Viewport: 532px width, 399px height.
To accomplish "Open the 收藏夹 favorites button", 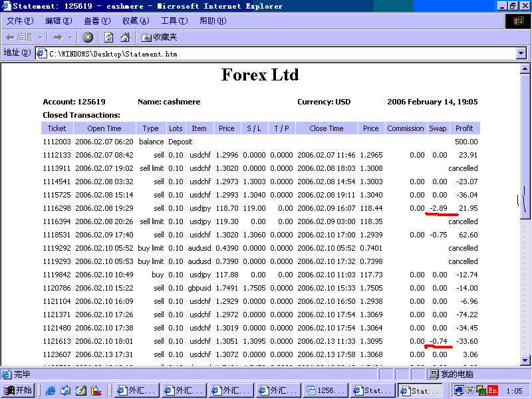I will pyautogui.click(x=159, y=37).
